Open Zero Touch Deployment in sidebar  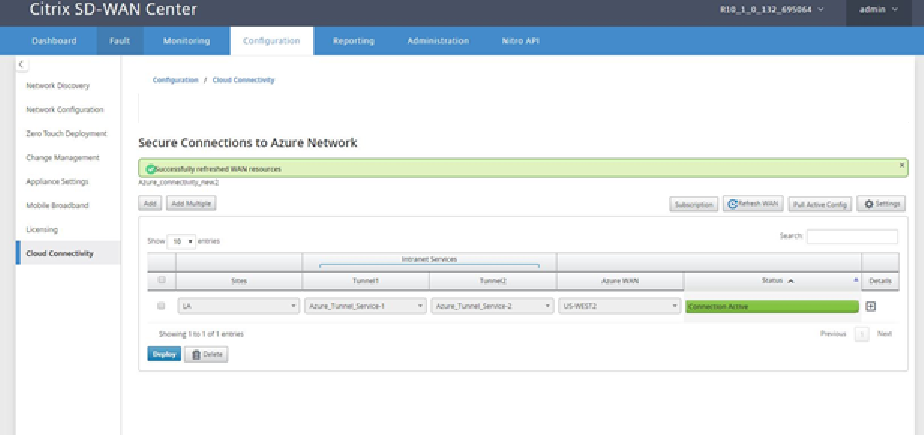[x=67, y=134]
